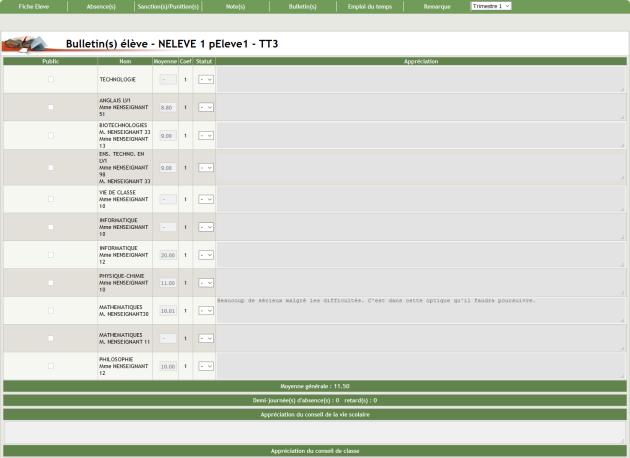Expand the Statut dropdown for BIOTECHNOLOGIES

(x=205, y=135)
